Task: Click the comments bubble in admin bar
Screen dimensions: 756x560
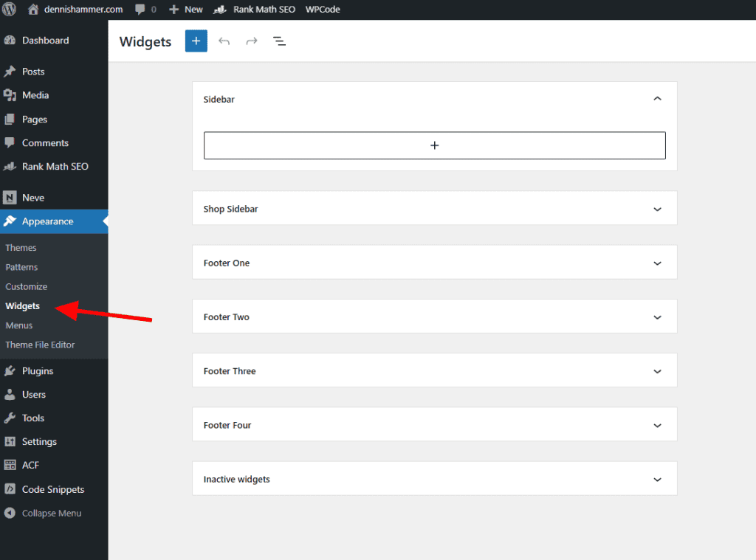Action: click(x=140, y=10)
